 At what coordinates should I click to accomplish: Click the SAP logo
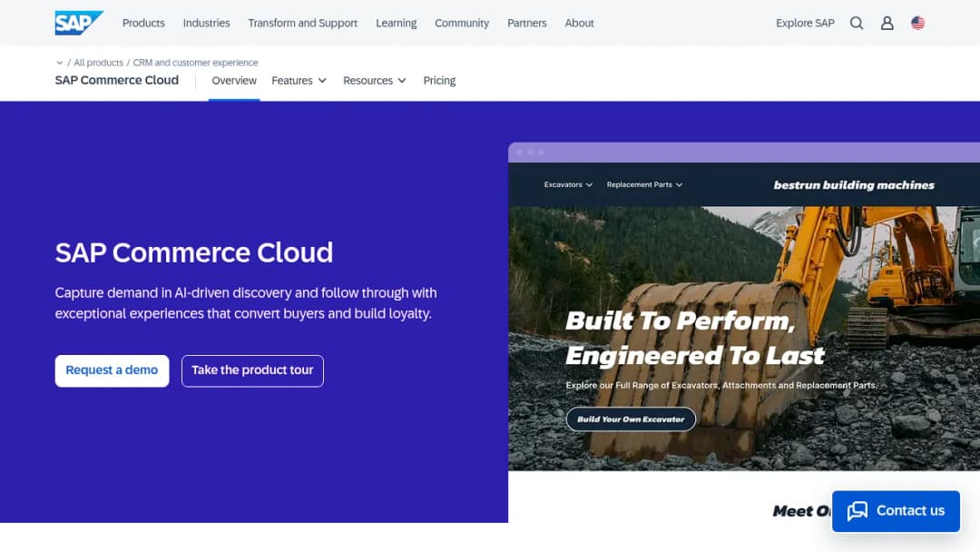(79, 23)
